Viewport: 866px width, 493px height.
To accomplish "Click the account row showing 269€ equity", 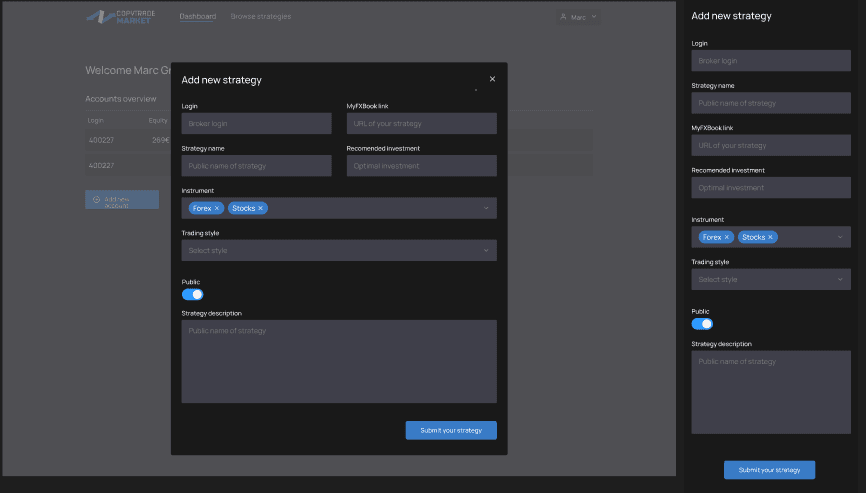I will click(128, 140).
